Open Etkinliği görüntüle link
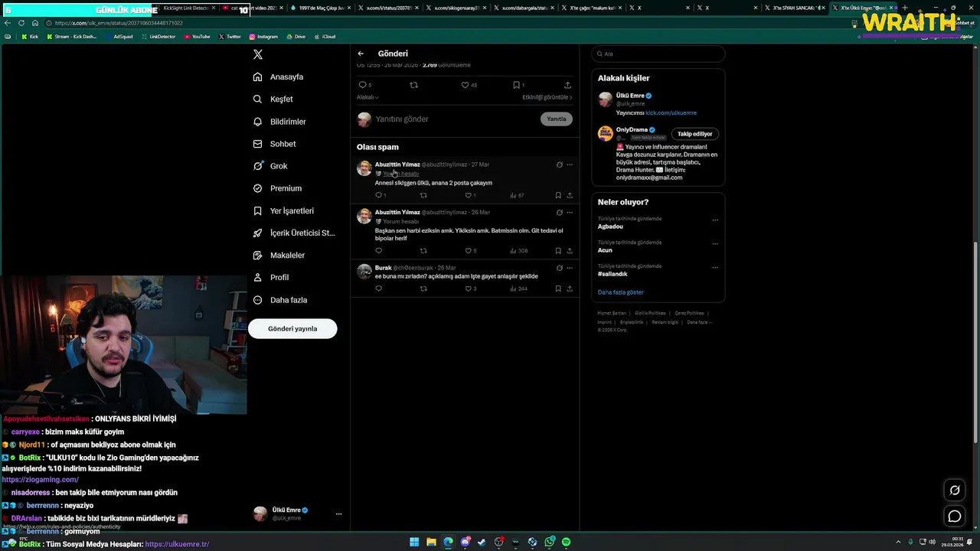 tap(547, 97)
